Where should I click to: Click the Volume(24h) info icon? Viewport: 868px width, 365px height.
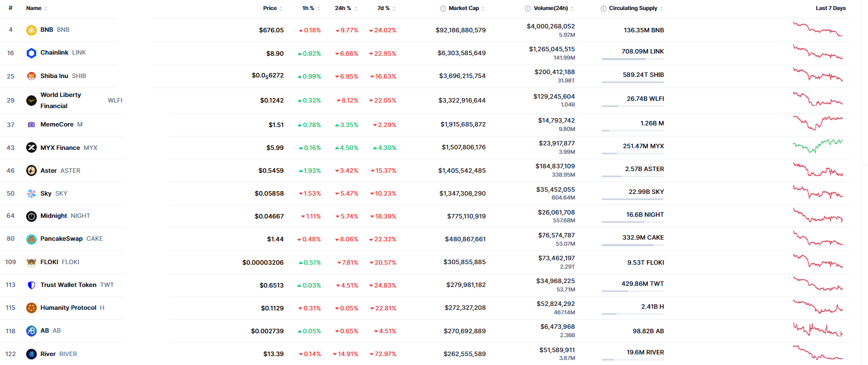(x=528, y=8)
